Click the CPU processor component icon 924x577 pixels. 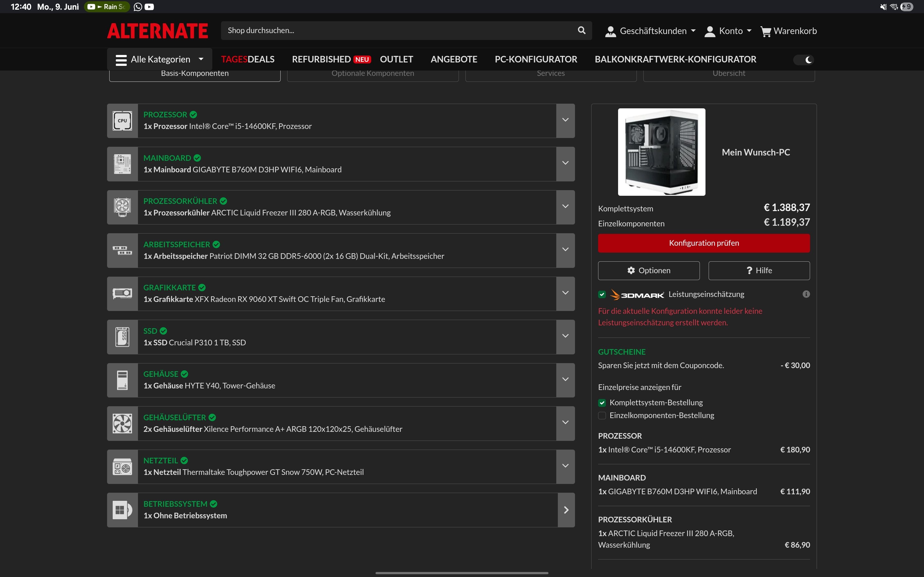(122, 121)
